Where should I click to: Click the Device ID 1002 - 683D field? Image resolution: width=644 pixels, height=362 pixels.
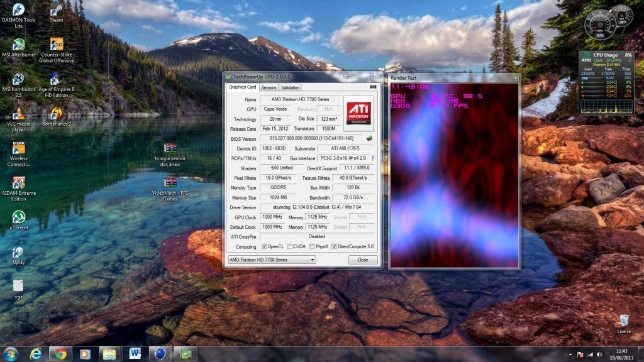click(x=274, y=148)
